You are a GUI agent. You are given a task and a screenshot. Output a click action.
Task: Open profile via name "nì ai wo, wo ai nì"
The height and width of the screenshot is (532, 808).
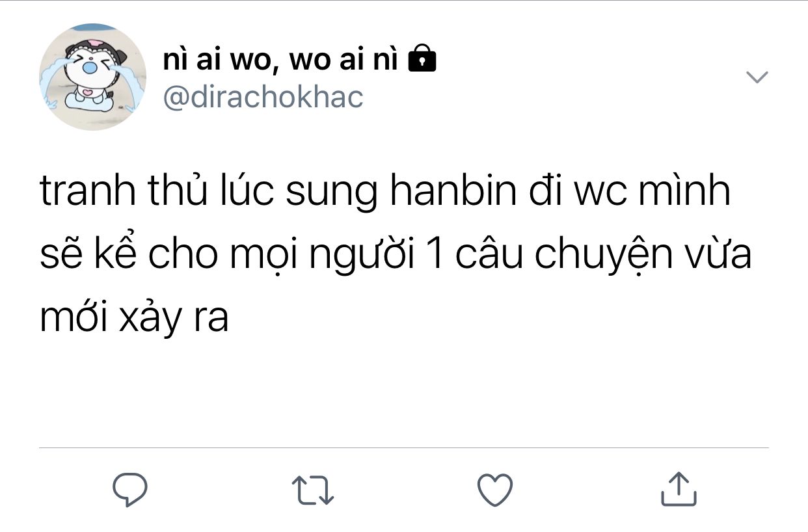click(281, 60)
